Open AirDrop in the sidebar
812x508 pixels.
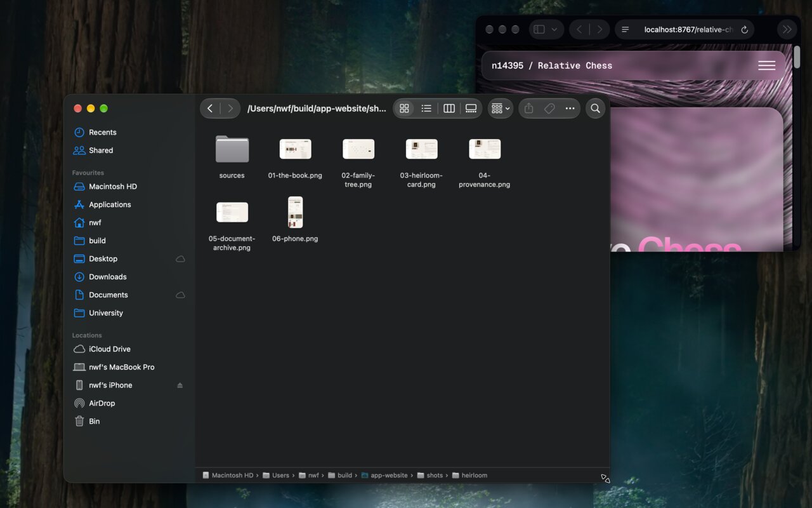(x=129, y=403)
